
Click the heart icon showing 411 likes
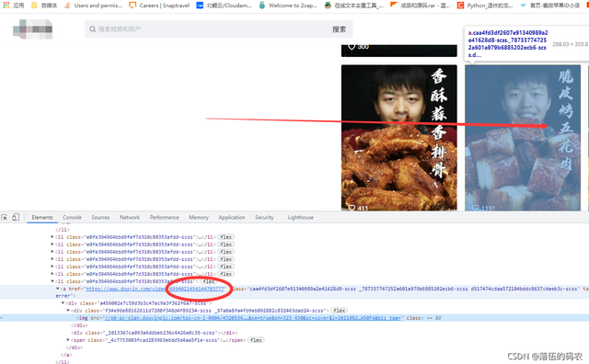click(352, 208)
